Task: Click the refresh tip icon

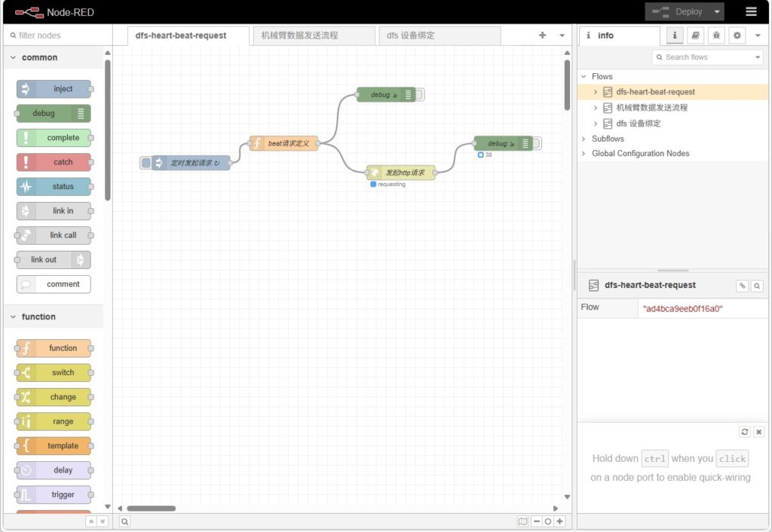Action: point(745,432)
